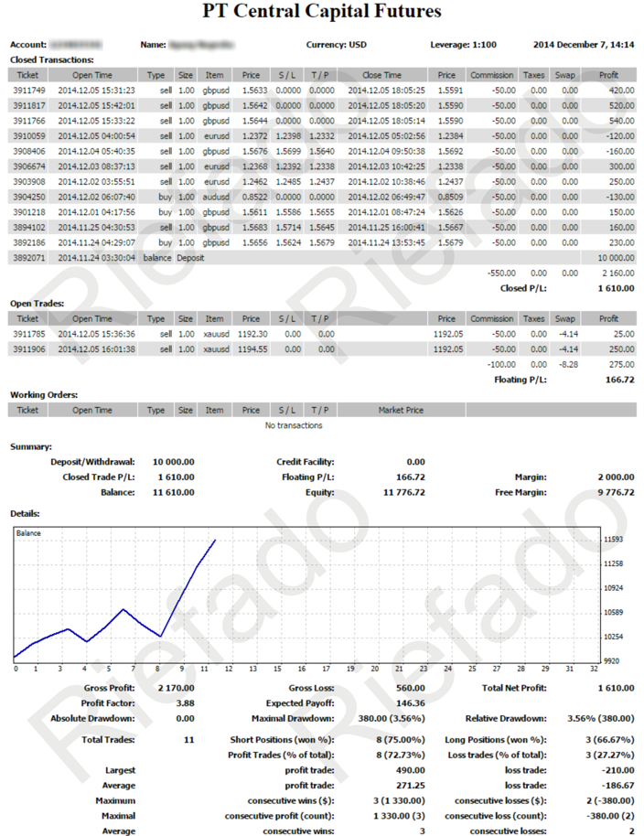644x836 pixels.
Task: Click the report date '2014 December 7, 14:14'
Action: [584, 45]
